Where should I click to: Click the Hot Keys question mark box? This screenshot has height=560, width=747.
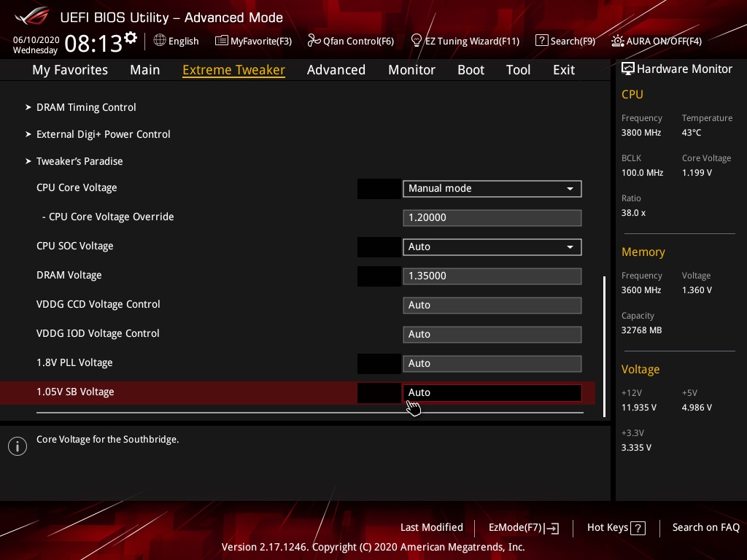(x=638, y=528)
